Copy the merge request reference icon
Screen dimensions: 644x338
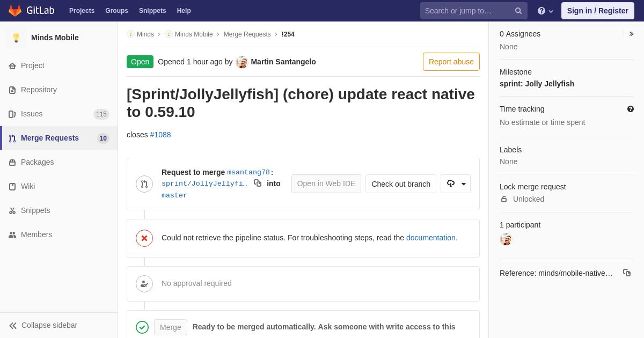click(627, 273)
